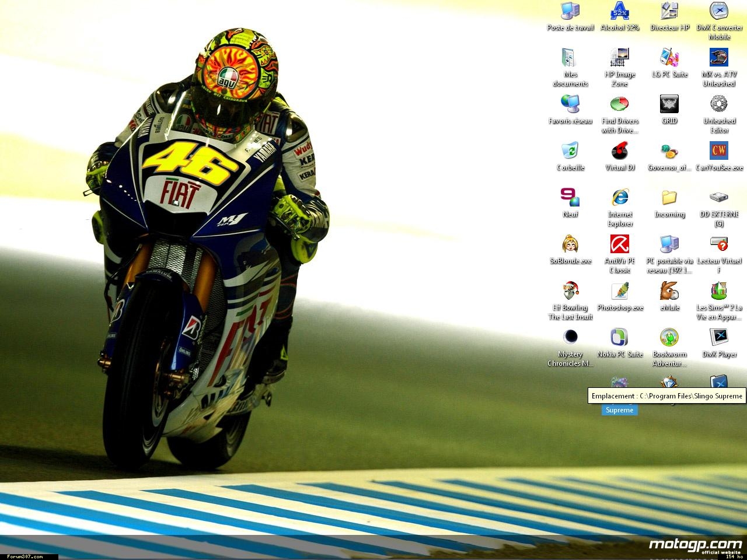The height and width of the screenshot is (560, 747).
Task: Click the DD EXTERNE (G) drive icon
Action: [x=719, y=198]
